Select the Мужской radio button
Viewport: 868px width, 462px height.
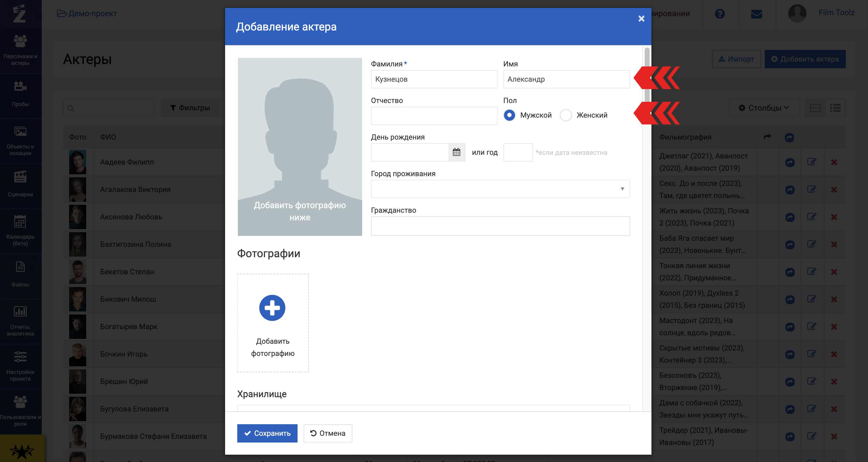coord(509,115)
